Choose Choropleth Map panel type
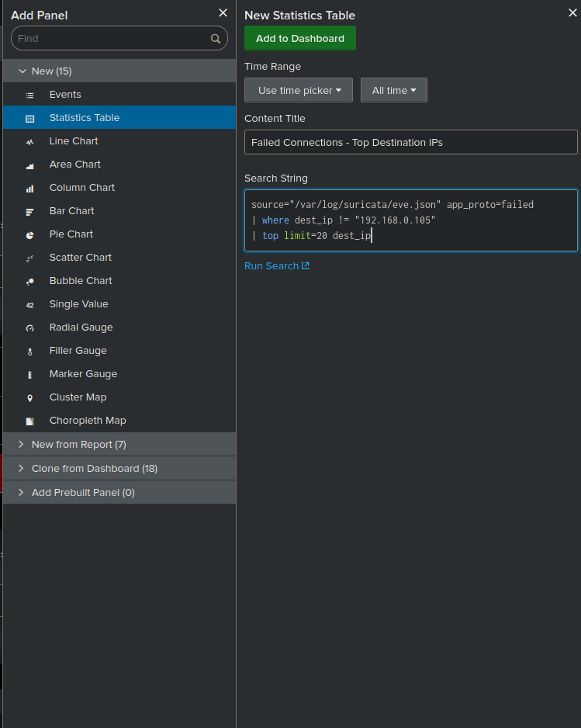581x728 pixels. (119, 420)
